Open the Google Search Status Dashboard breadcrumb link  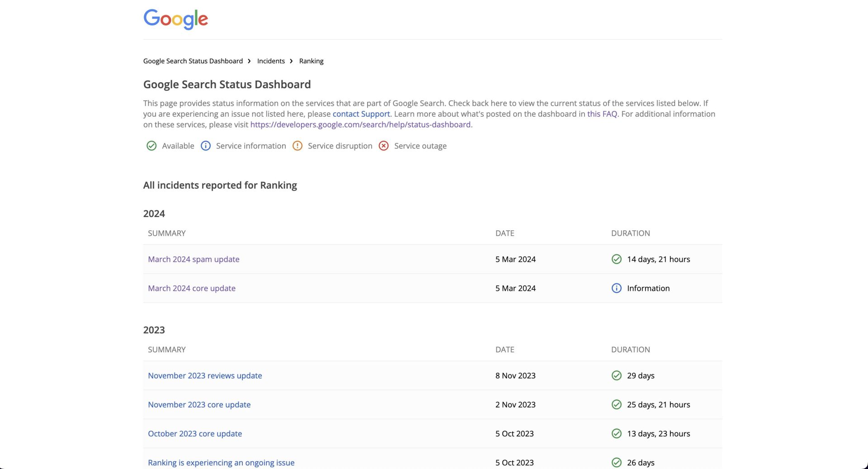point(193,61)
